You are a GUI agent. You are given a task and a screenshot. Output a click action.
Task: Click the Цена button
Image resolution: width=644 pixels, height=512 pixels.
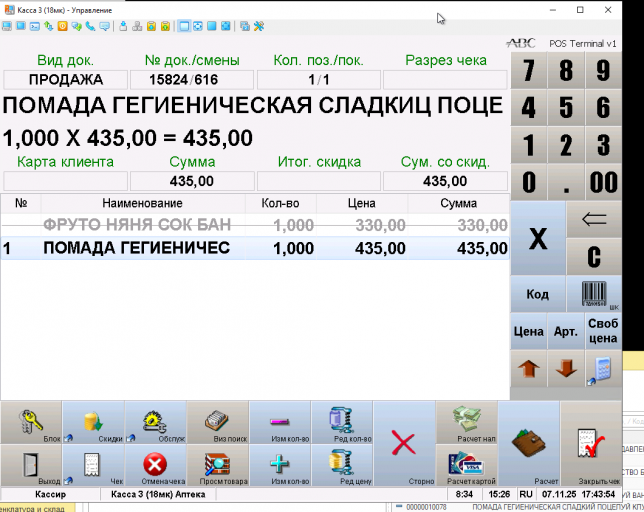click(x=529, y=331)
